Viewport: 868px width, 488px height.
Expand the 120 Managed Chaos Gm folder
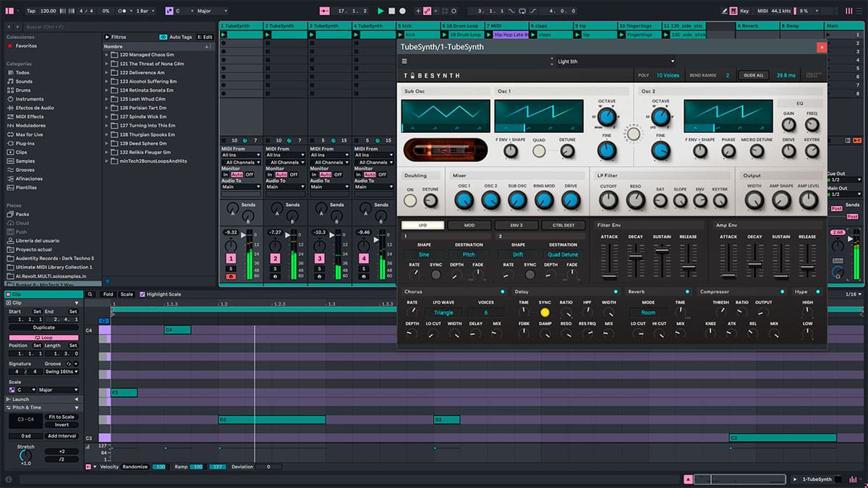(x=106, y=55)
